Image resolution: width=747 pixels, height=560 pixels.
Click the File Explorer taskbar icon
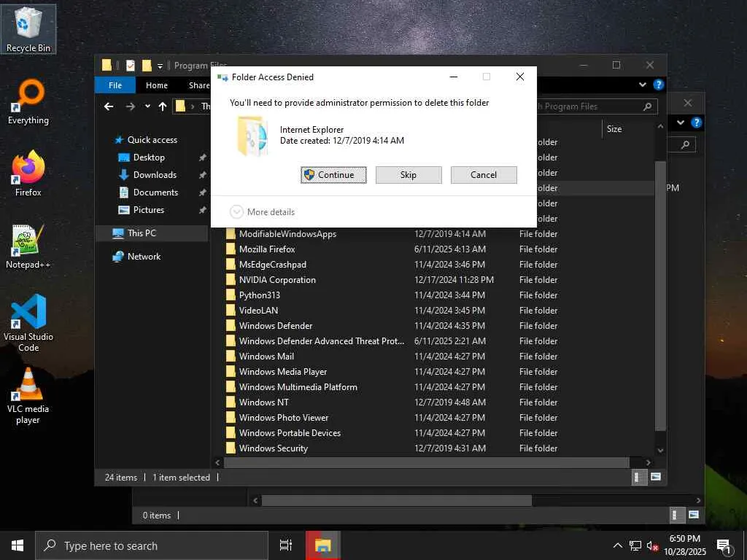[x=323, y=545]
